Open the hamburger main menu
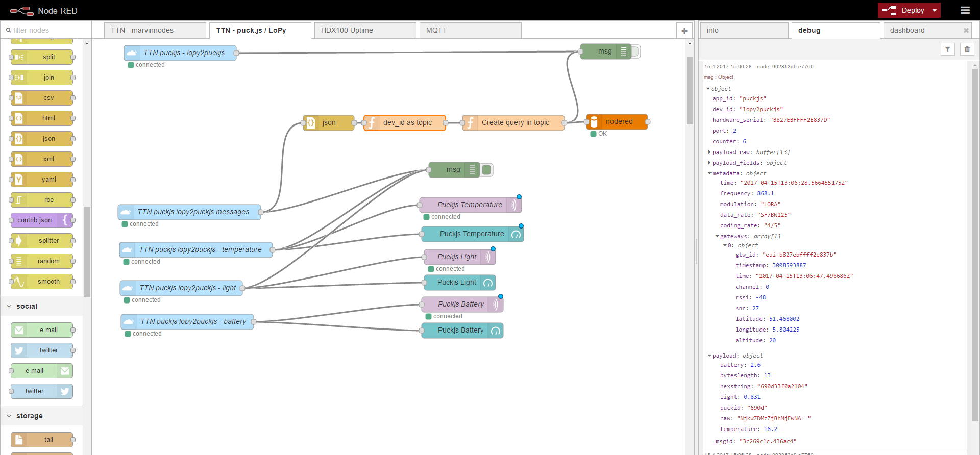Viewport: 980px width, 455px height. (x=965, y=10)
